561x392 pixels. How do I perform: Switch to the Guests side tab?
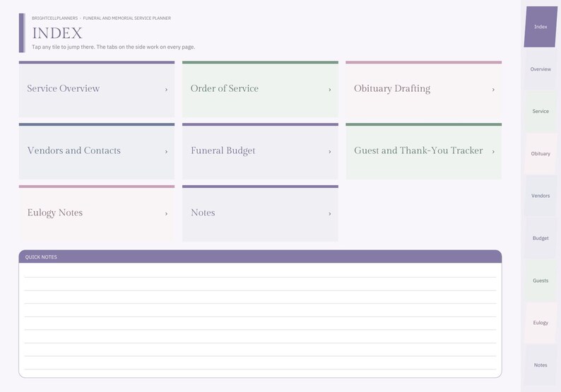tap(541, 281)
